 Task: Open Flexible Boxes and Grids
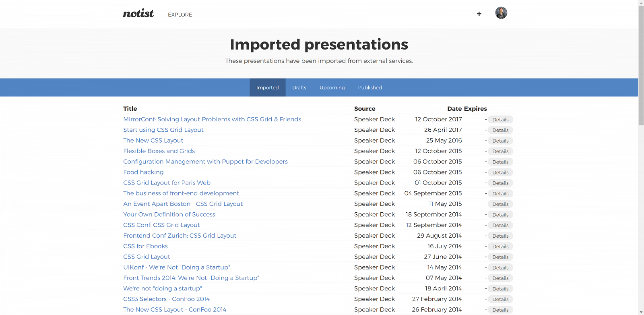coord(159,151)
